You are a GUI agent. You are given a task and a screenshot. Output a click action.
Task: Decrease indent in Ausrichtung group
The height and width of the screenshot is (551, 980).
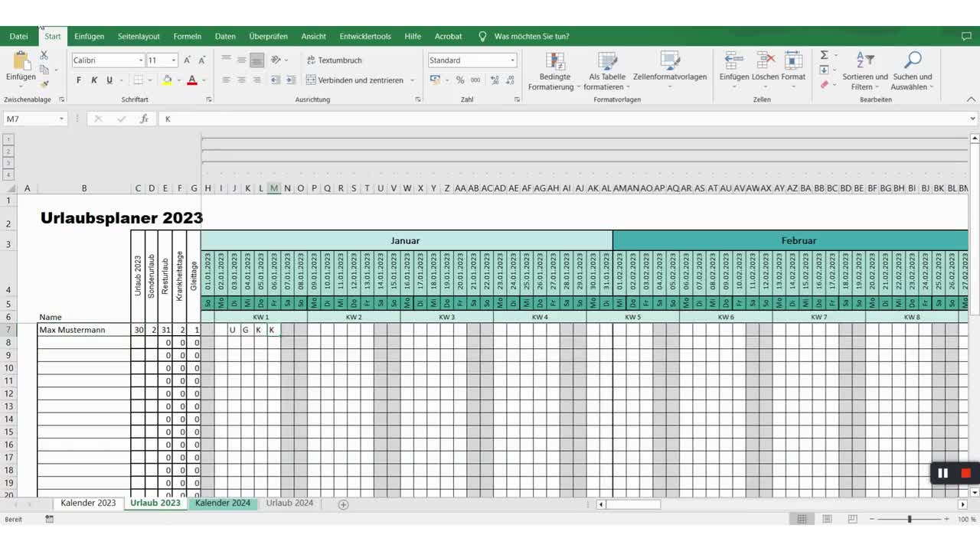click(x=276, y=80)
